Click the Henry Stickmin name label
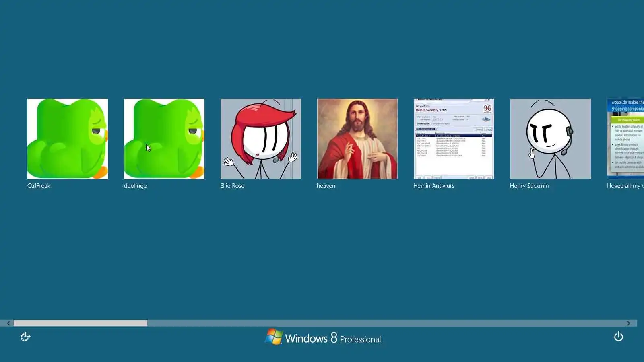644x362 pixels. pyautogui.click(x=529, y=186)
